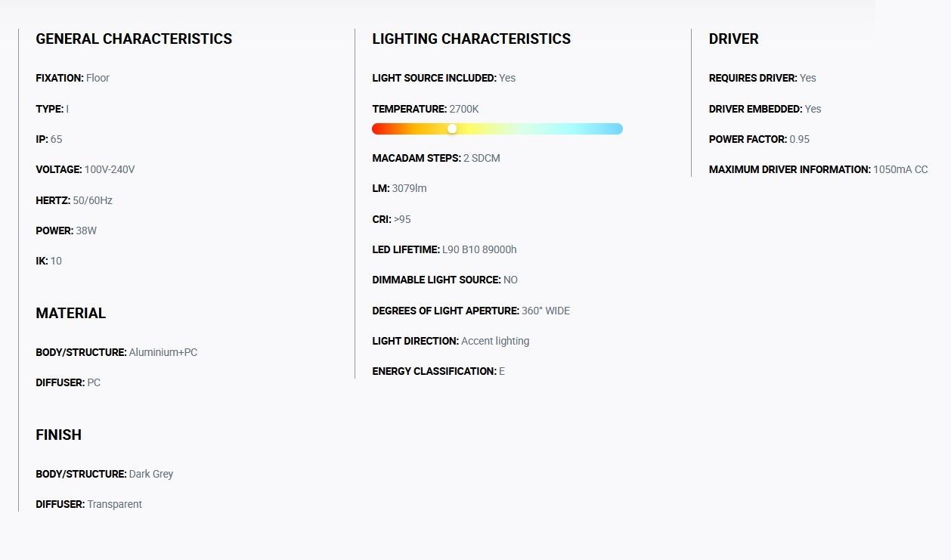Click ENERGY CLASSIFICATION: E row
Screen dimensions: 951x560
click(x=438, y=371)
